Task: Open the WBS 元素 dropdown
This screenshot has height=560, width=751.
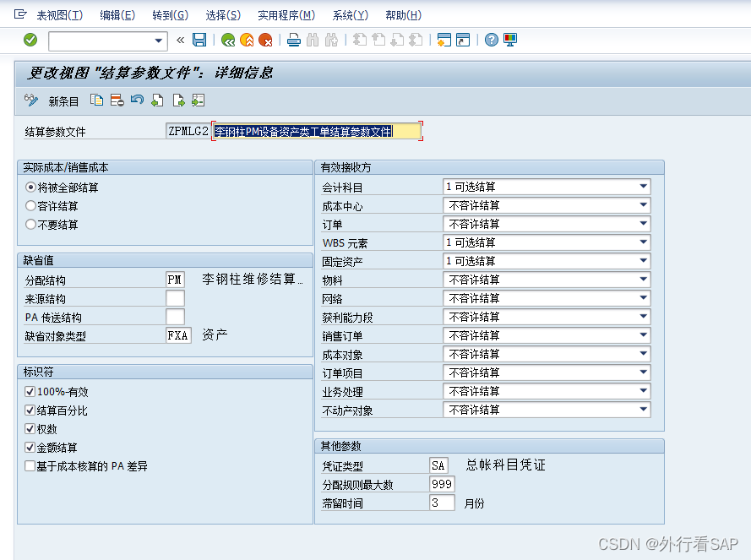Action: pos(643,242)
